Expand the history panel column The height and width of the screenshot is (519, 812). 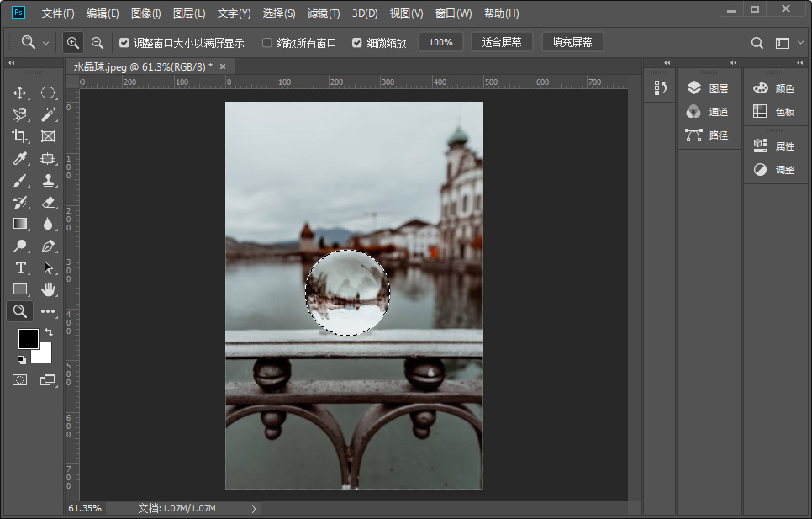[667, 63]
